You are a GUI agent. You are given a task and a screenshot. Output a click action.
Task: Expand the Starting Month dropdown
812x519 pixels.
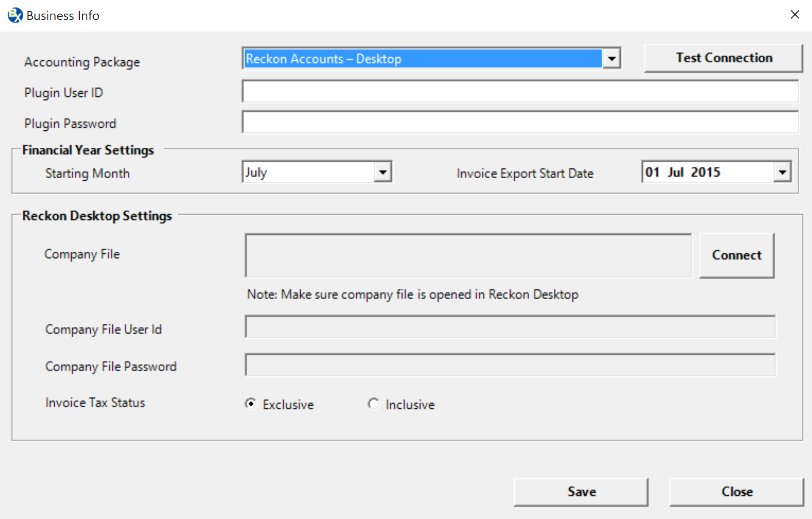(x=382, y=172)
